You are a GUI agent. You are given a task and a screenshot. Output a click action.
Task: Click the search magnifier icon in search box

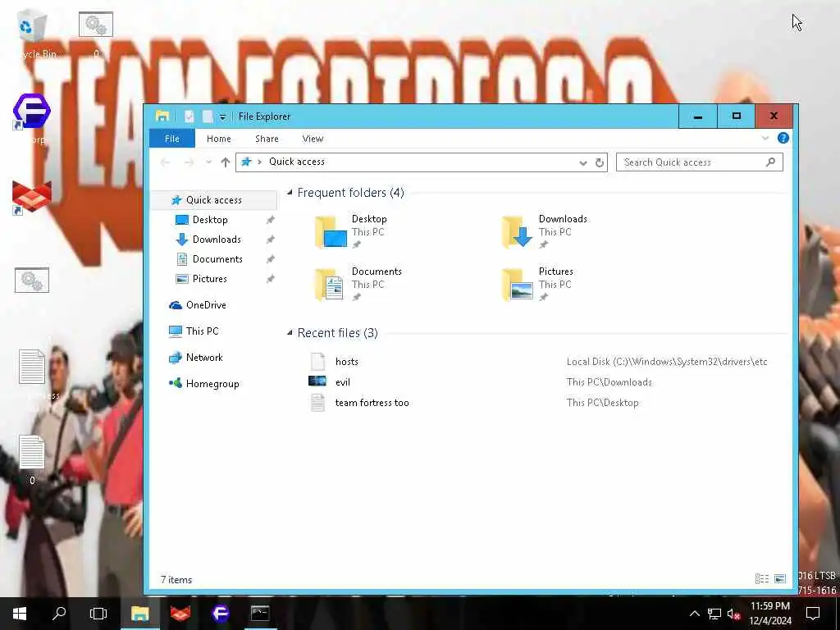pos(771,162)
